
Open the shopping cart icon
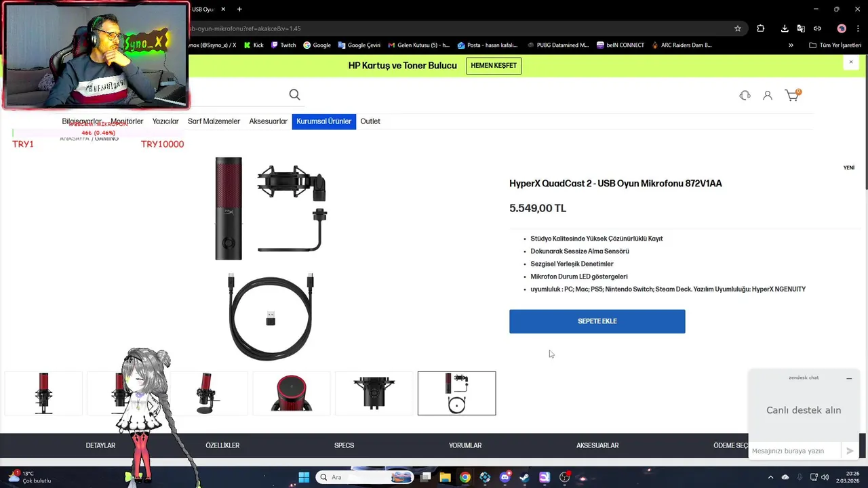pyautogui.click(x=792, y=95)
